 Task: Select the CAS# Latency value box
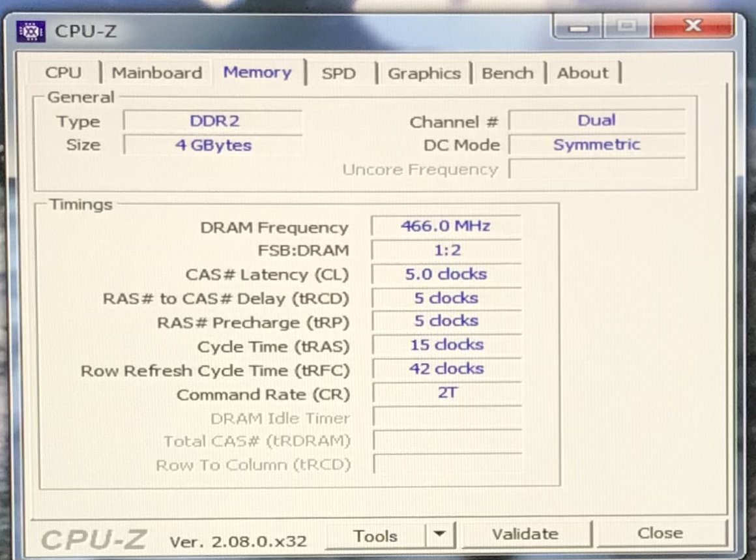coord(446,274)
